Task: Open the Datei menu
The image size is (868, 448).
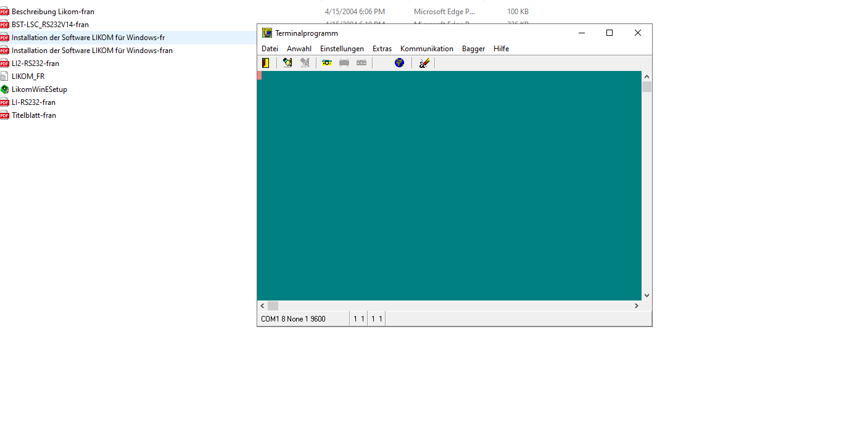Action: [x=270, y=49]
